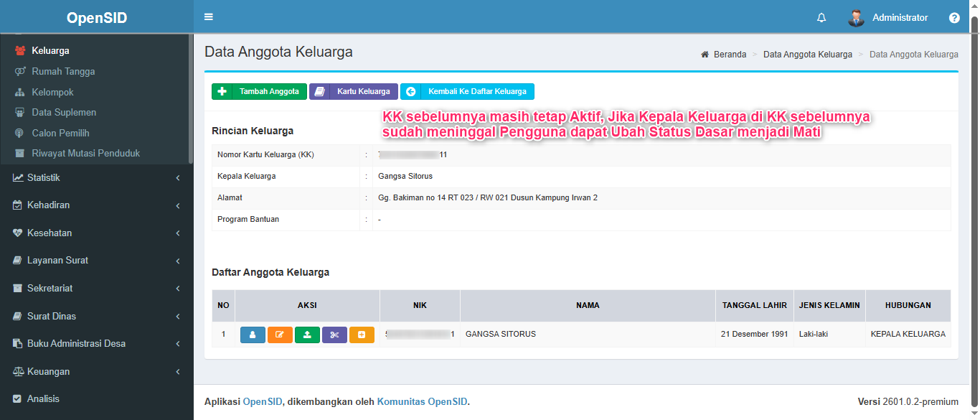
Task: Click the green upload icon in Aksi column
Action: pyautogui.click(x=307, y=335)
